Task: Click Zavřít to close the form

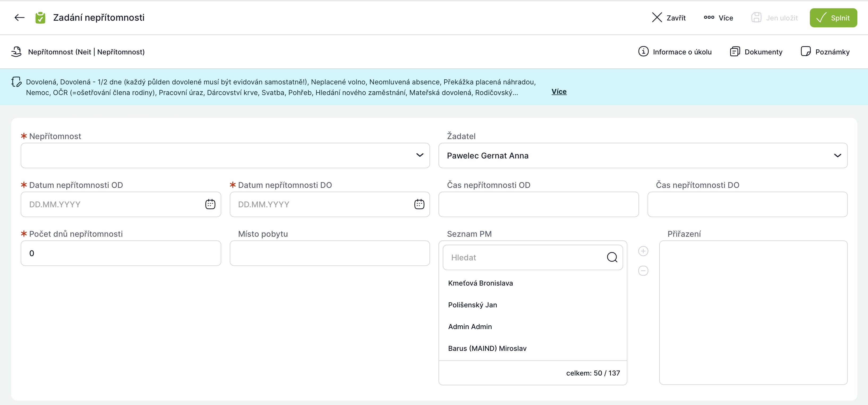Action: pos(669,18)
